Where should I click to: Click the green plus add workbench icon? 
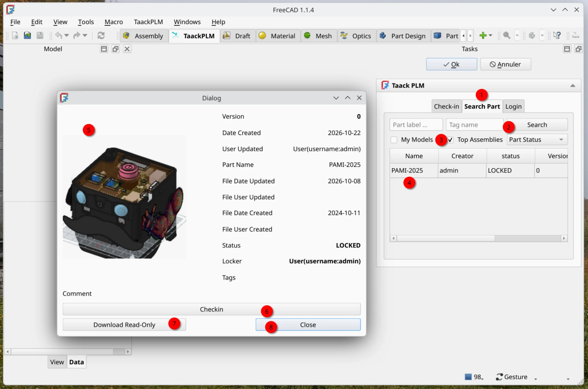[483, 36]
